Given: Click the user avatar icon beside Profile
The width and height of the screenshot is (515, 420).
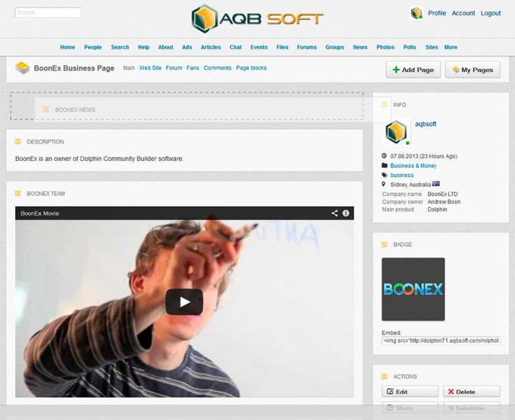Looking at the screenshot, I should pos(416,13).
